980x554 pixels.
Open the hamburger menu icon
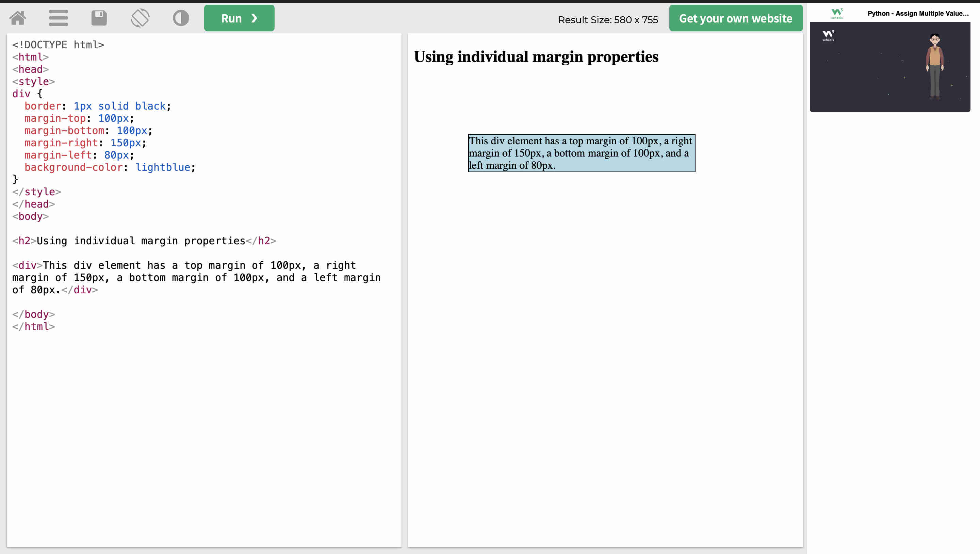[58, 18]
